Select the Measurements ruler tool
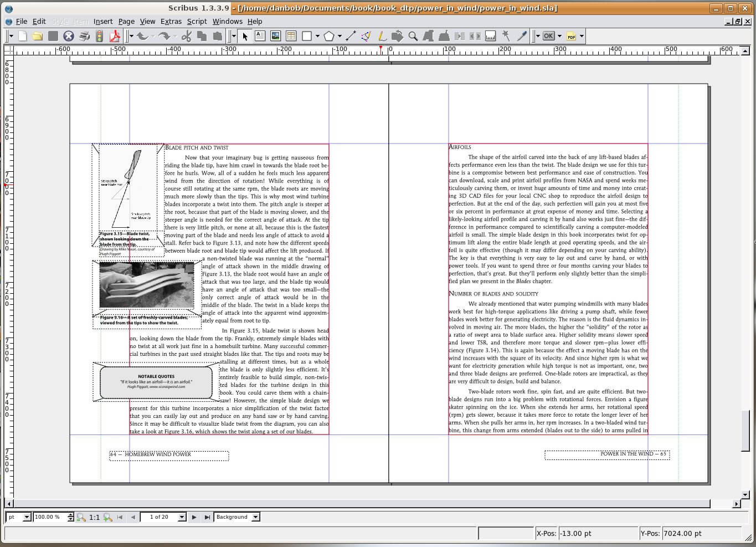This screenshot has height=547, width=756. 490,36
